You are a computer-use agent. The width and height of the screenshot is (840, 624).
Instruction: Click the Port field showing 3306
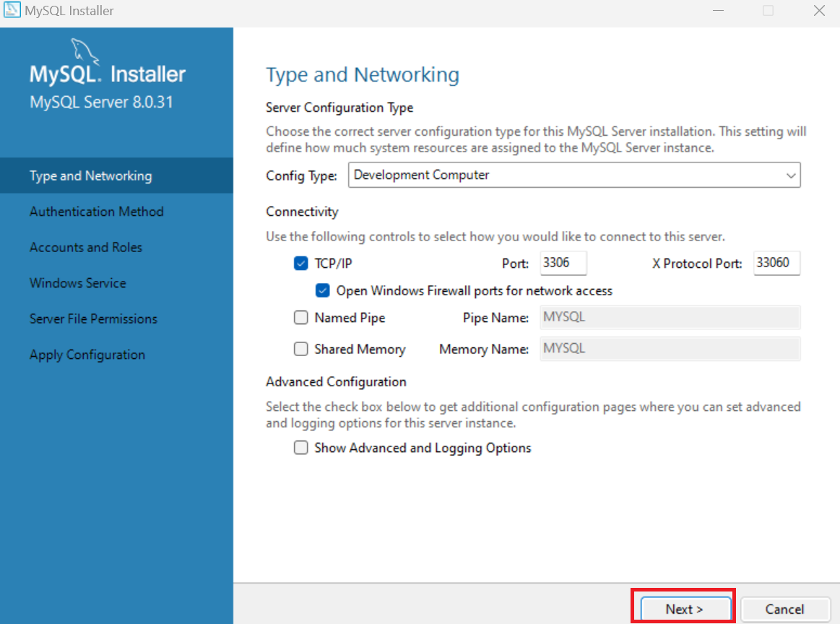point(563,263)
